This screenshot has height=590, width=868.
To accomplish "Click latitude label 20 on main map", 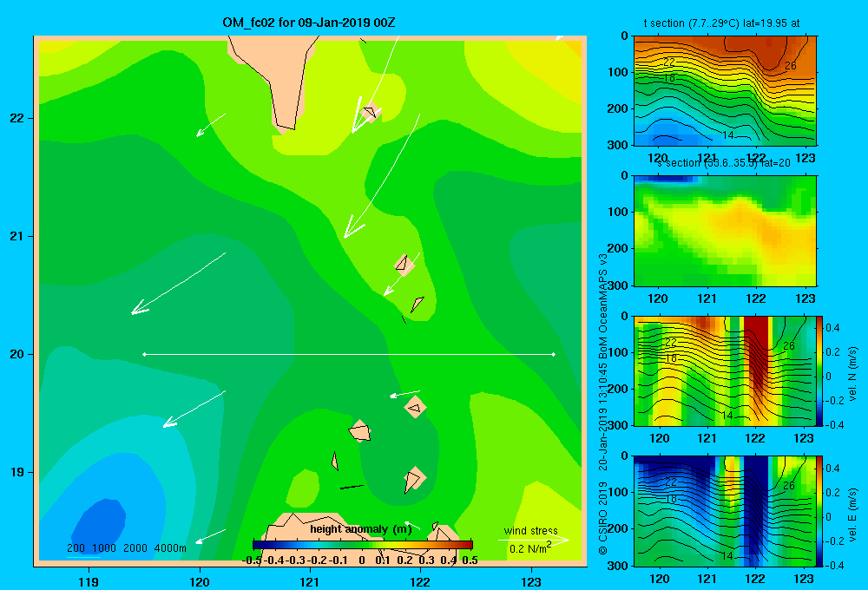I will pyautogui.click(x=16, y=354).
